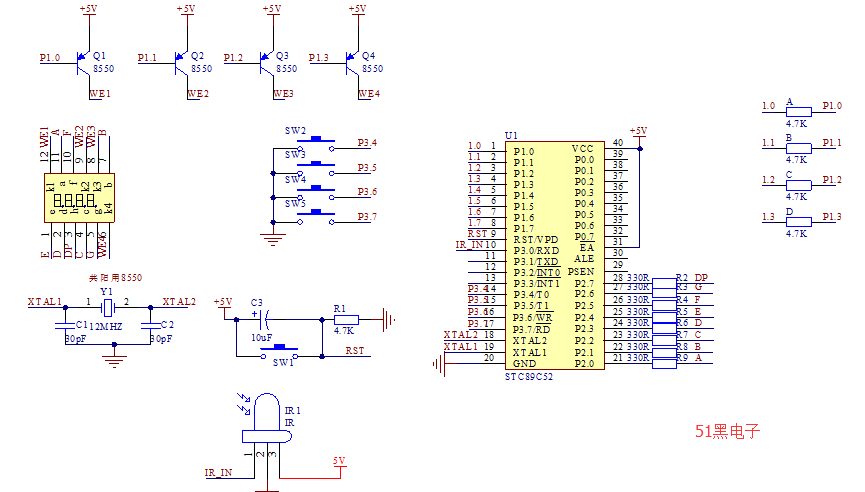
Task: Click the XTAL1 net label left of crystal
Action: click(45, 302)
